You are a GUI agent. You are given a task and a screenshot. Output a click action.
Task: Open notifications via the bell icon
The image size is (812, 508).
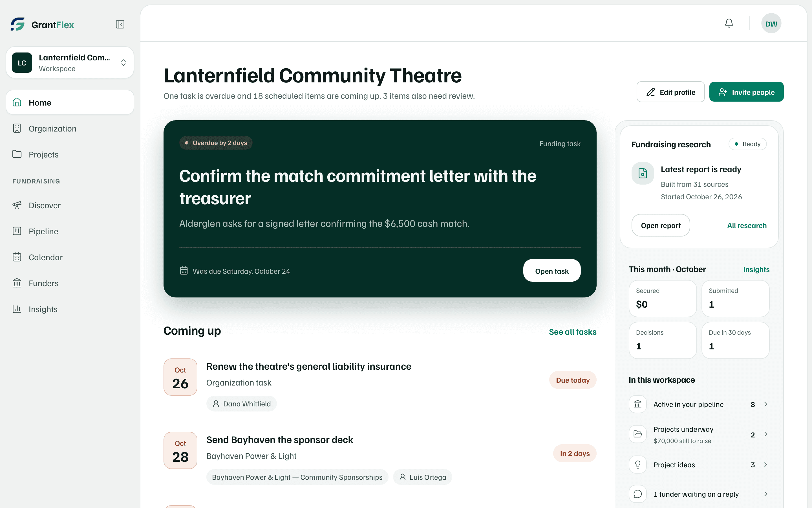point(729,23)
